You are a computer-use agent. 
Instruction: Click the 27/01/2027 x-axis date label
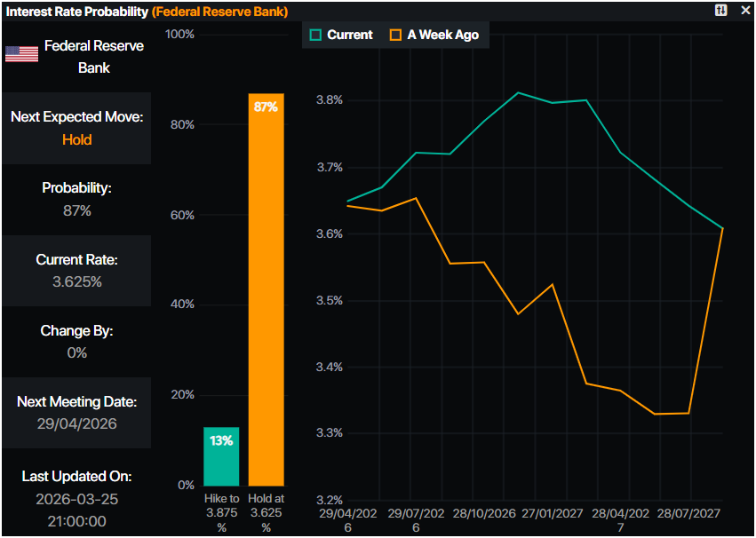point(553,514)
